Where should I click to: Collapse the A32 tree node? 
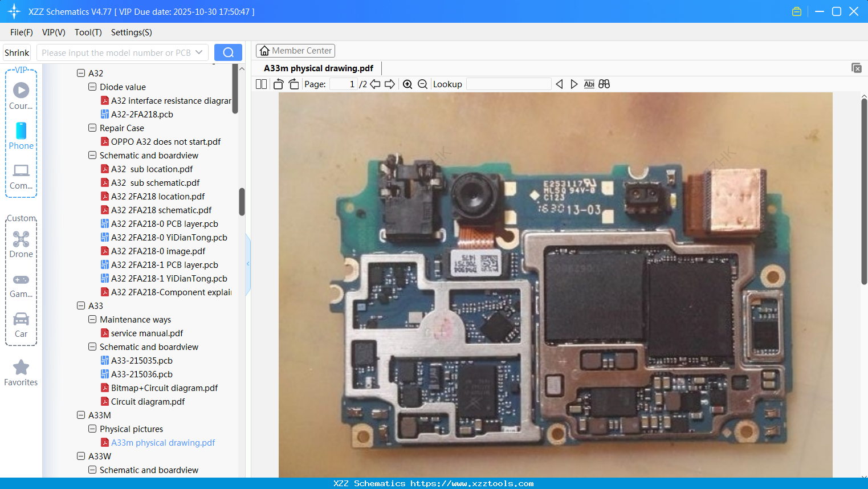pyautogui.click(x=81, y=73)
